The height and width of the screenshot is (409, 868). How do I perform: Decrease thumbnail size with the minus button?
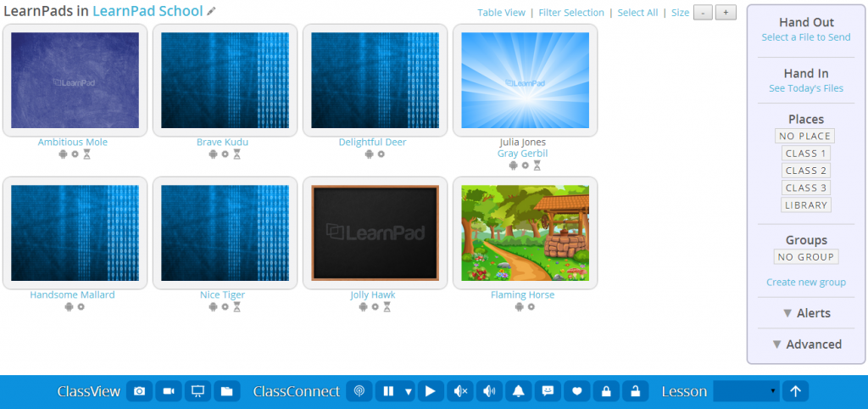click(703, 13)
